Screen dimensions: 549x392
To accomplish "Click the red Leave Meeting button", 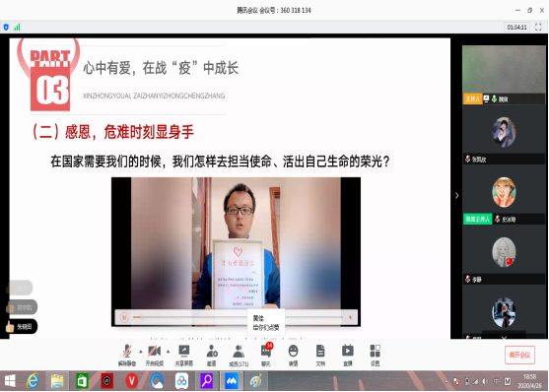I will click(519, 355).
